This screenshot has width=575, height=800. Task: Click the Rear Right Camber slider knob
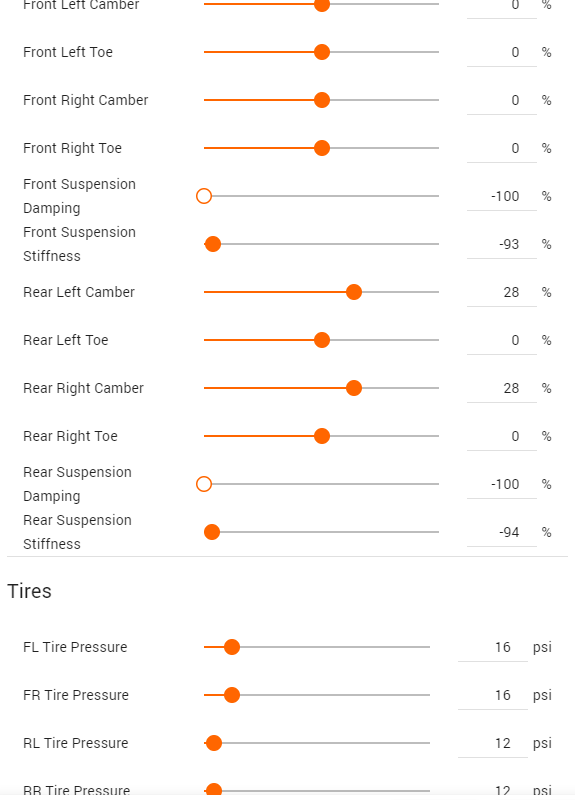(x=354, y=388)
